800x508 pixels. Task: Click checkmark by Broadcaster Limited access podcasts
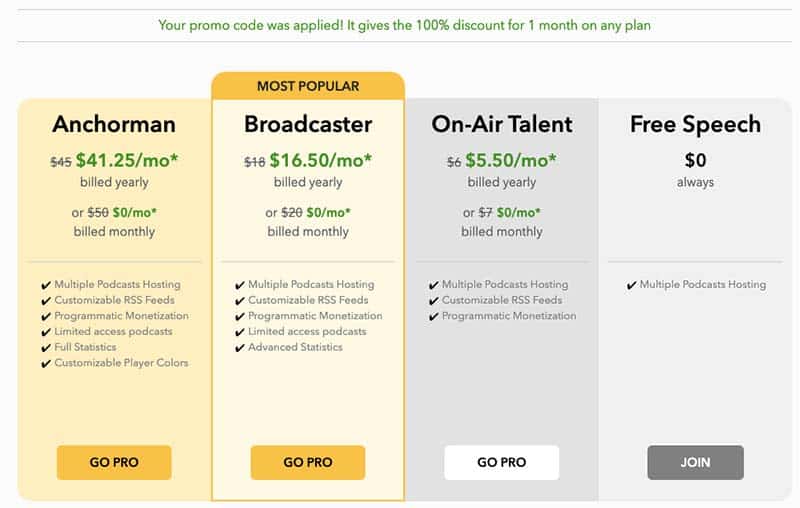coord(240,332)
